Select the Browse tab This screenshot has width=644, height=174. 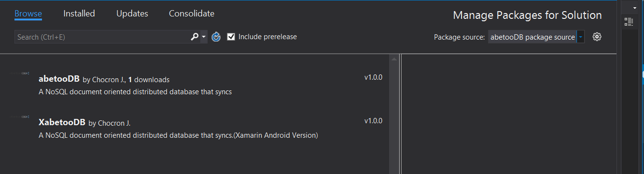(28, 14)
